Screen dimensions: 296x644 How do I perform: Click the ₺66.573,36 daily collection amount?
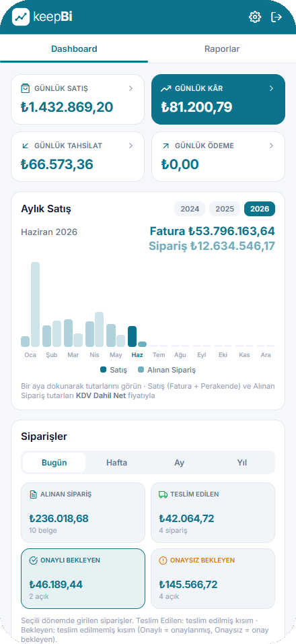(x=57, y=164)
